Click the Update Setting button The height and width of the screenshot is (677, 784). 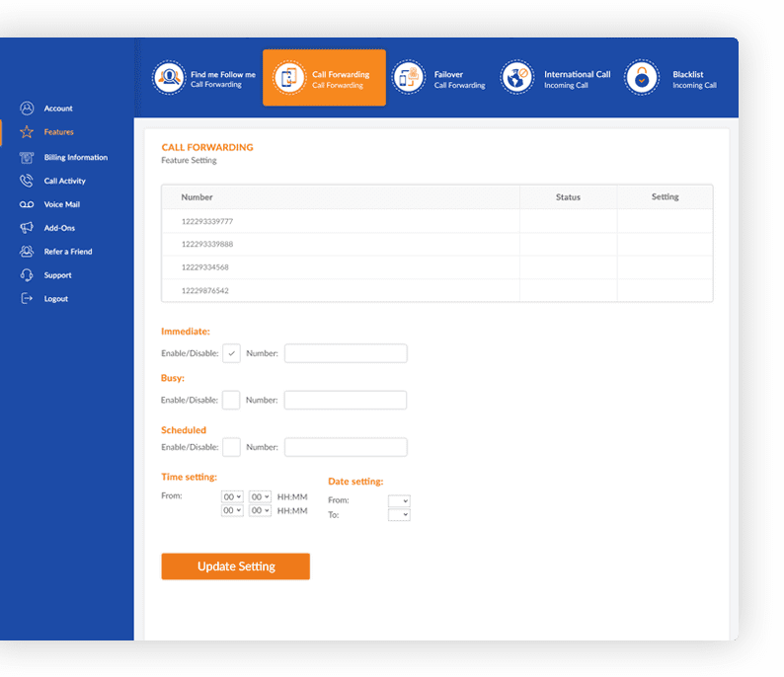tap(235, 566)
